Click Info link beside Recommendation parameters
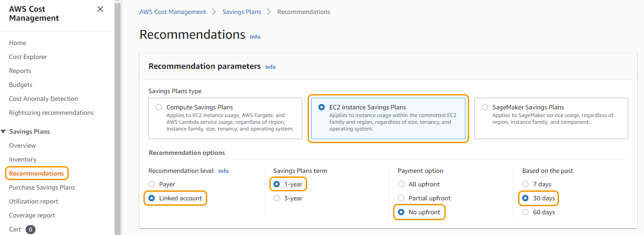The width and height of the screenshot is (644, 235). point(270,67)
